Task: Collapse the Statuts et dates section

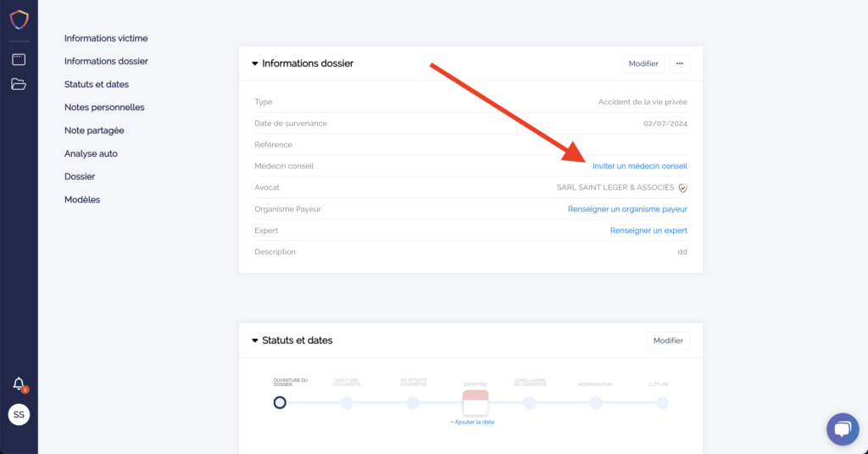Action: tap(255, 340)
